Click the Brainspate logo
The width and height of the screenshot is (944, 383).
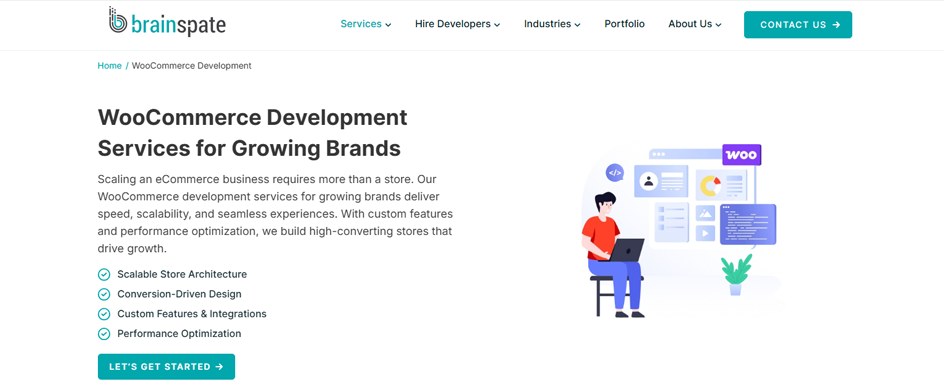click(x=167, y=22)
